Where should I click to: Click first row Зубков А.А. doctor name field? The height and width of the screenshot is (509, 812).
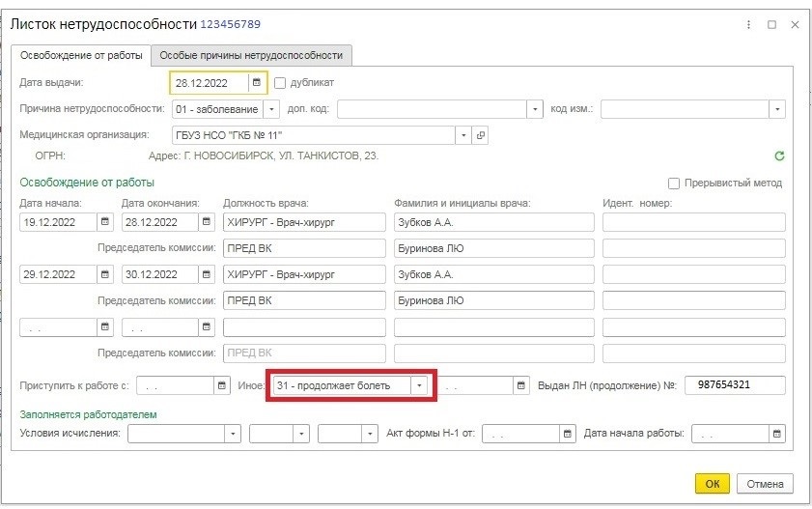click(x=494, y=222)
